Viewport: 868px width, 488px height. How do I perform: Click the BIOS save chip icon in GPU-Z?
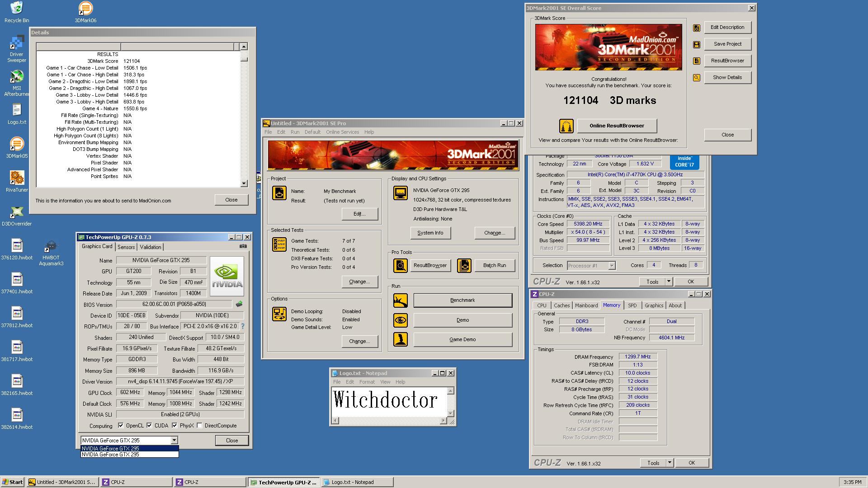(x=239, y=304)
